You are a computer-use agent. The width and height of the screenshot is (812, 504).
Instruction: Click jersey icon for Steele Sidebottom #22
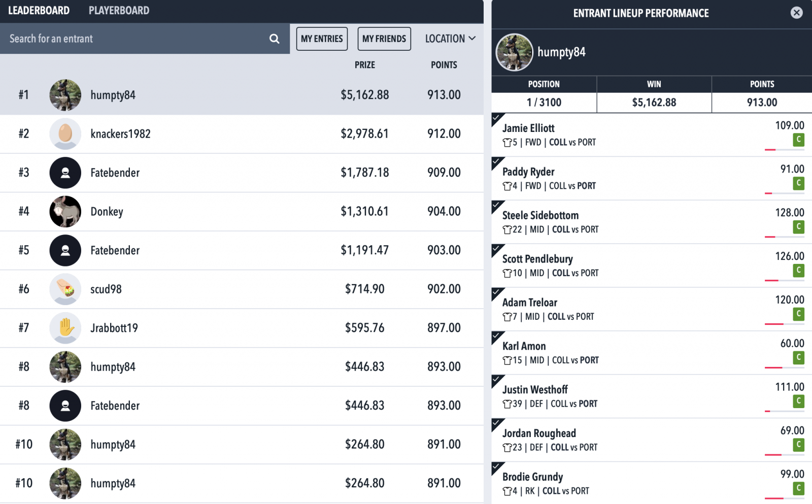coord(507,230)
